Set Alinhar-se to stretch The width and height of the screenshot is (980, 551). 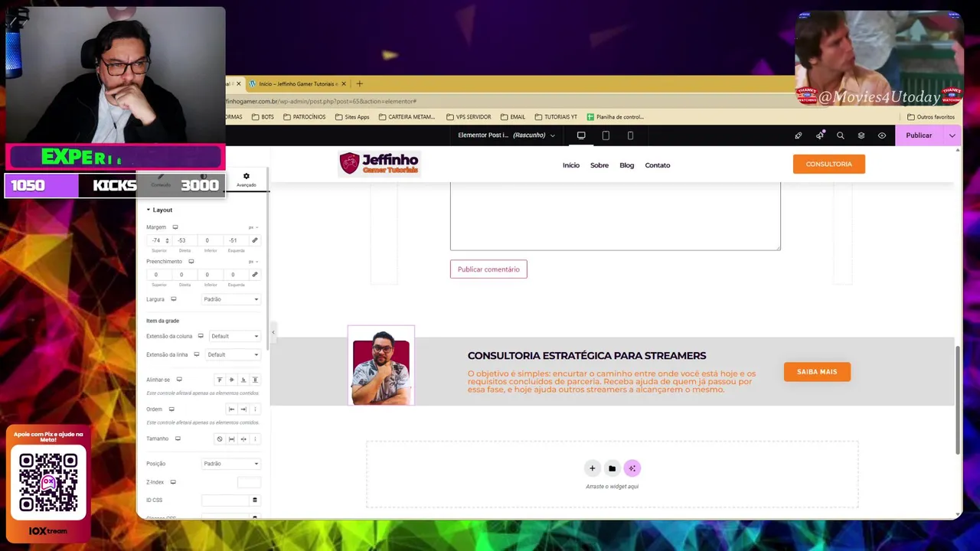click(255, 380)
